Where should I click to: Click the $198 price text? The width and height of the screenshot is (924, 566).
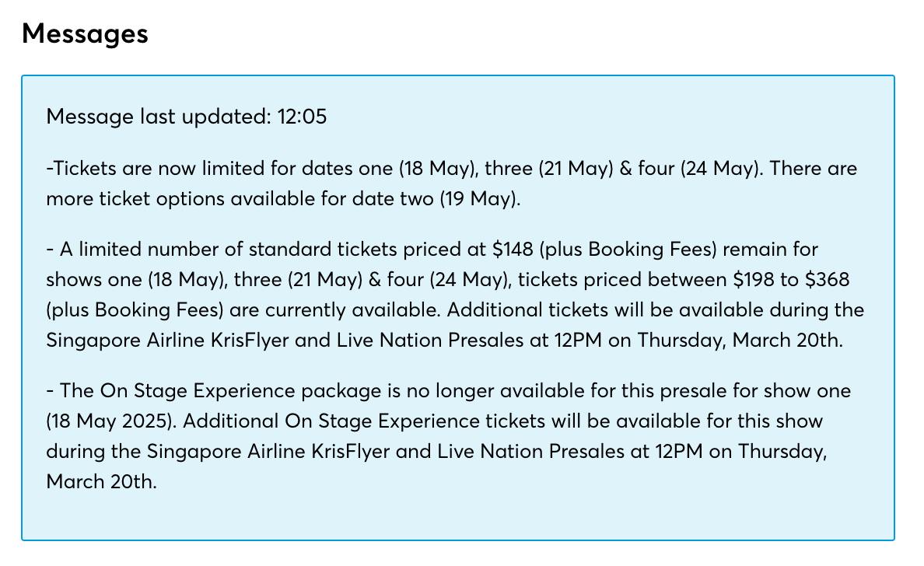coord(753,279)
